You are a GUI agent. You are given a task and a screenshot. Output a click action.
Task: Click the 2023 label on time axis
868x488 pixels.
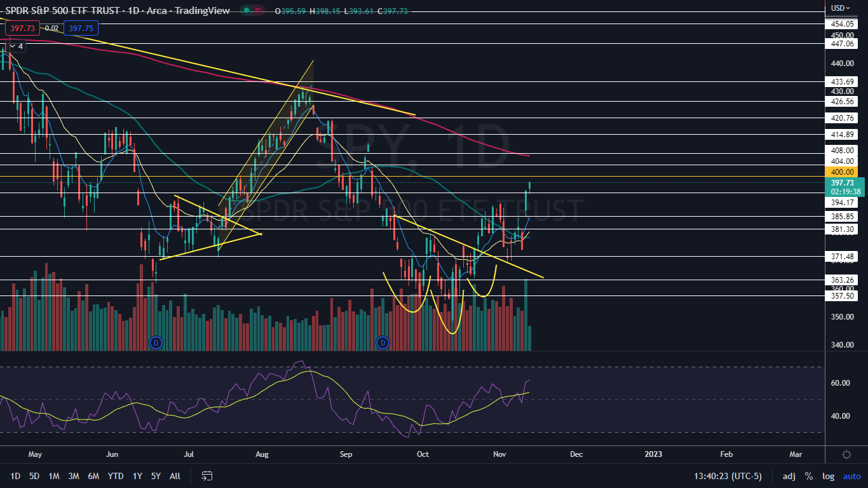(653, 454)
